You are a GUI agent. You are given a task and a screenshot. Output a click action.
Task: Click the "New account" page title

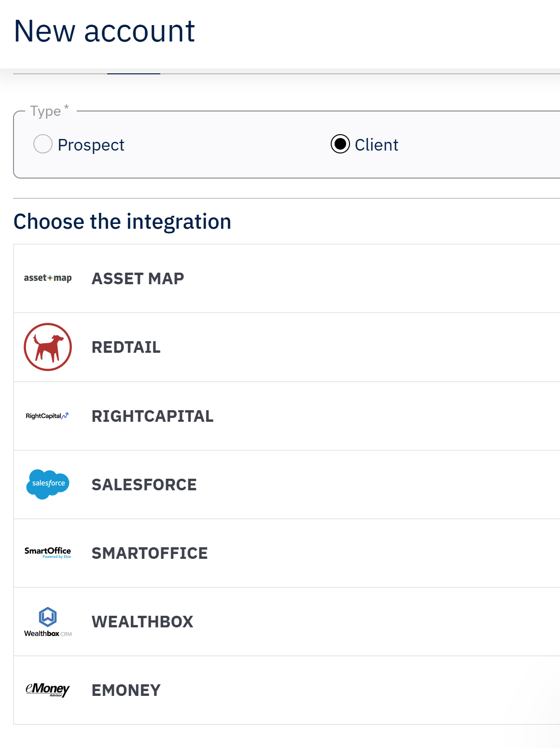click(104, 31)
